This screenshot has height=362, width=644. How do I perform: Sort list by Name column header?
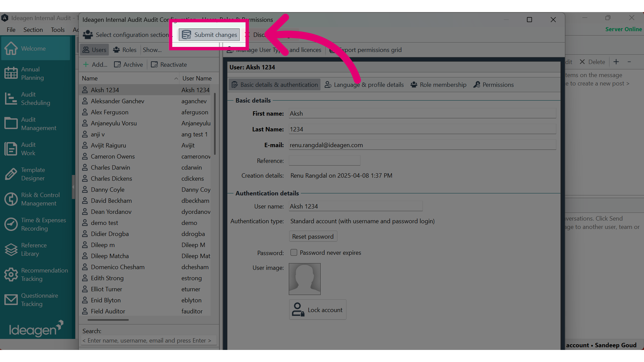[129, 78]
